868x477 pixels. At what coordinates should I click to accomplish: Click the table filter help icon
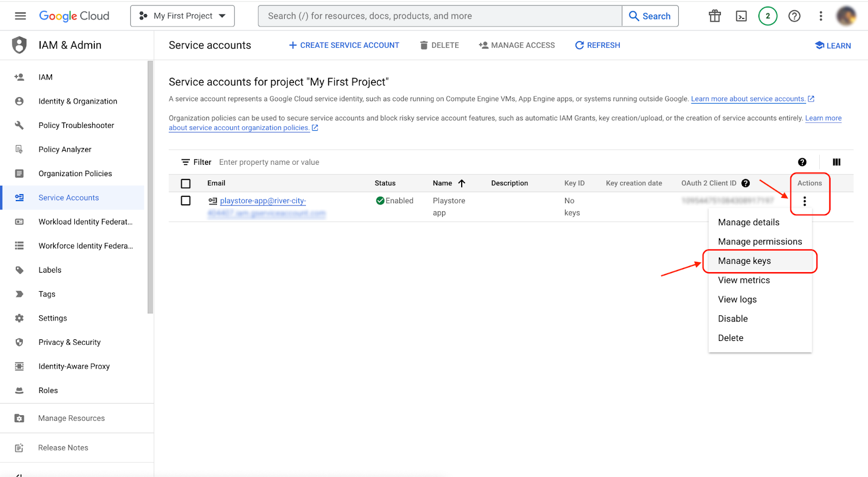[802, 162]
